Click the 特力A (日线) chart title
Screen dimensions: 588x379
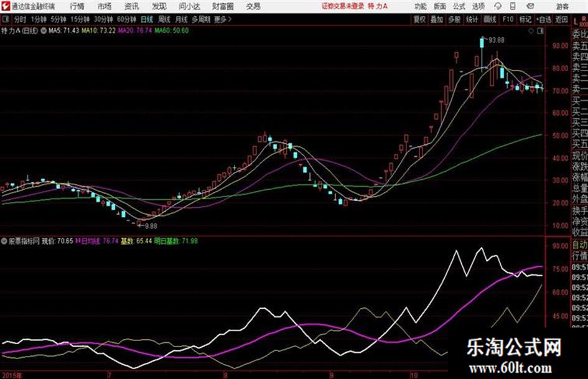click(x=19, y=30)
